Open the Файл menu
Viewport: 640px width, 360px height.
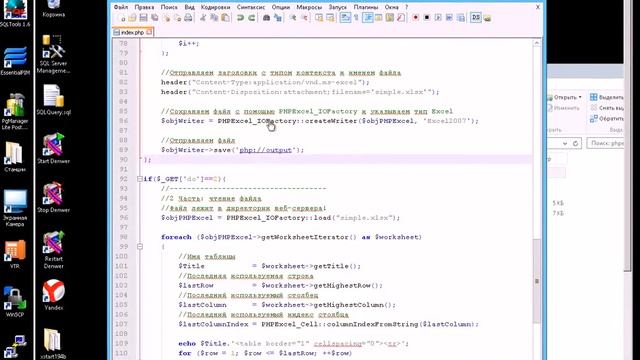(121, 7)
